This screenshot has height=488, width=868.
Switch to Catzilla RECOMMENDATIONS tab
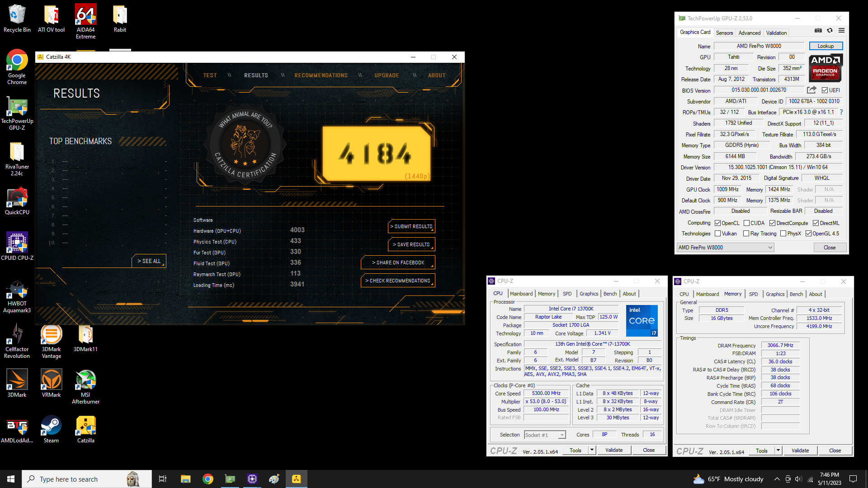(321, 75)
